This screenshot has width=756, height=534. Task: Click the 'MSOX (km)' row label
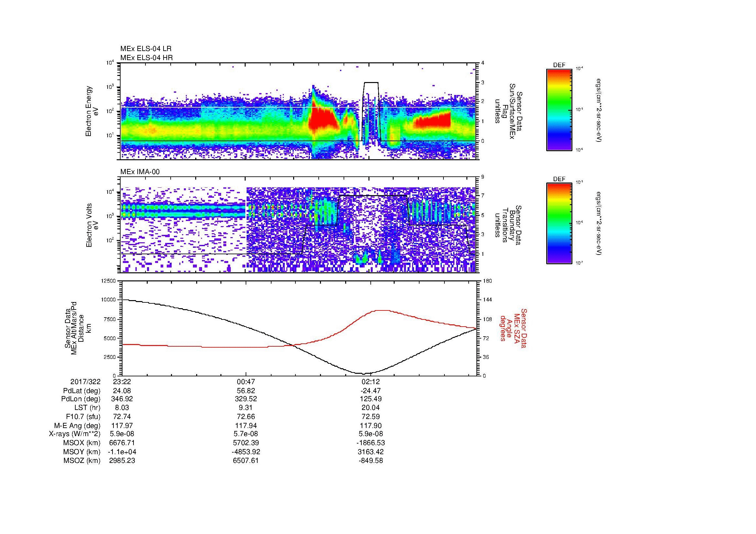82,443
